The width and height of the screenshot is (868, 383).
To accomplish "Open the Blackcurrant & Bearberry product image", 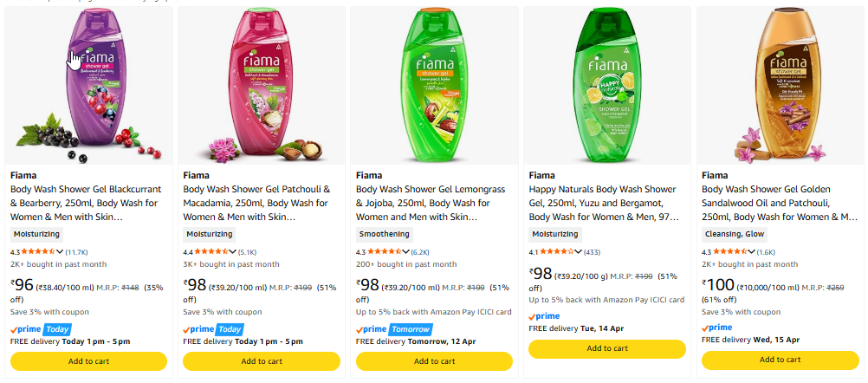I will (x=89, y=87).
